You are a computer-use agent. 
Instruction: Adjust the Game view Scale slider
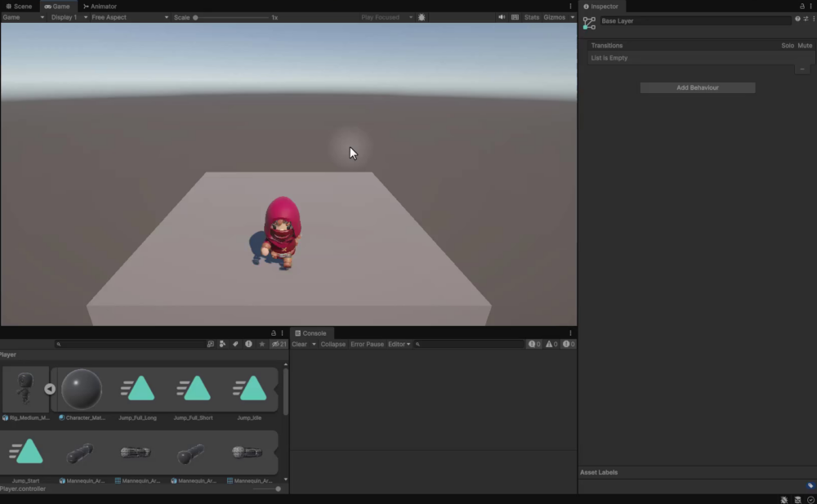pos(231,17)
